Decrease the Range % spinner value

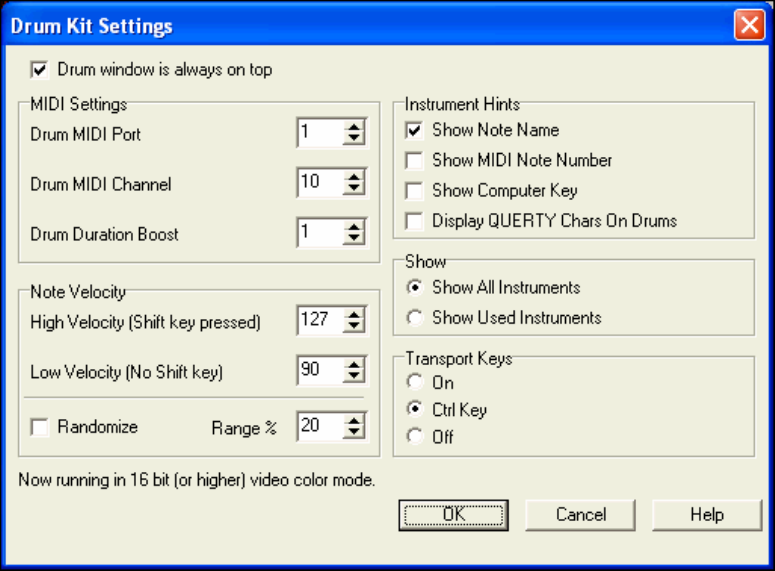pyautogui.click(x=353, y=433)
